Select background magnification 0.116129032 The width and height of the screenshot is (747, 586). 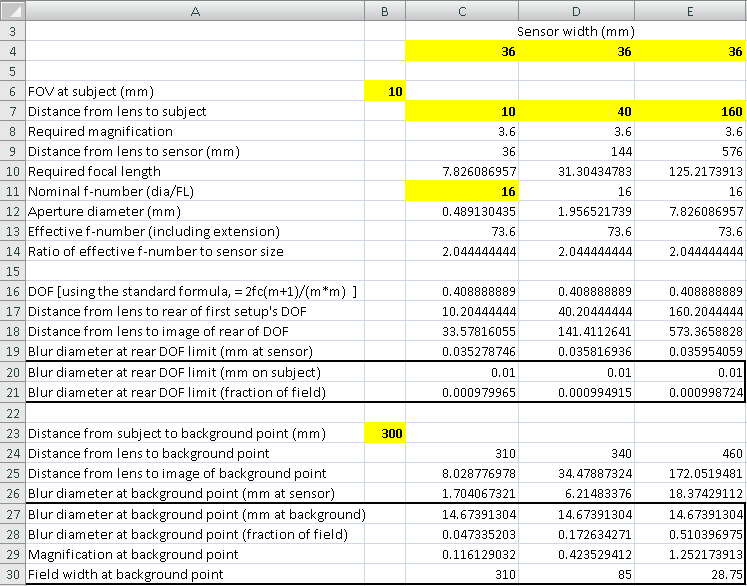(462, 554)
